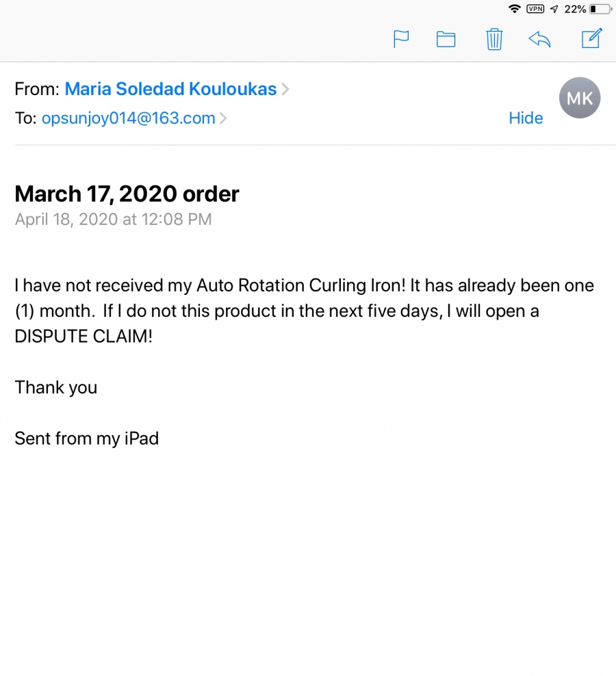Tap the MK contact avatar

tap(579, 98)
